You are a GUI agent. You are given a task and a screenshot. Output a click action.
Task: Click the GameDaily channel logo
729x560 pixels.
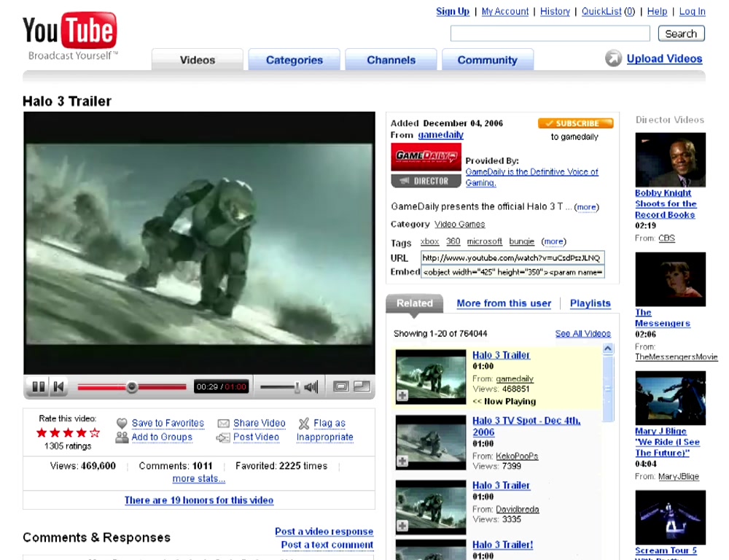pos(426,157)
